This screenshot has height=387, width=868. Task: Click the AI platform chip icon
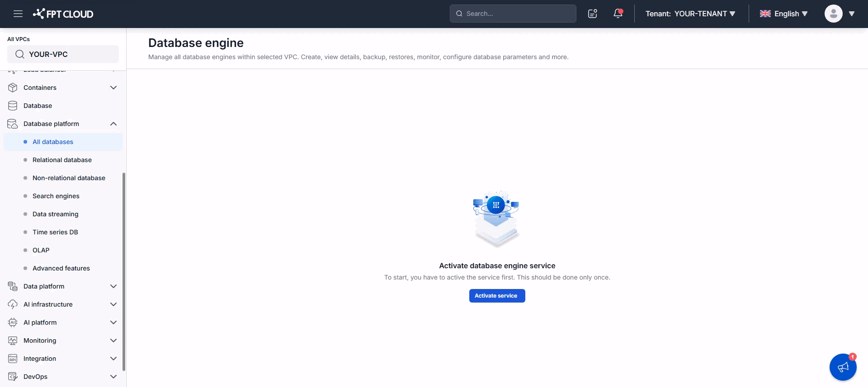(x=13, y=322)
